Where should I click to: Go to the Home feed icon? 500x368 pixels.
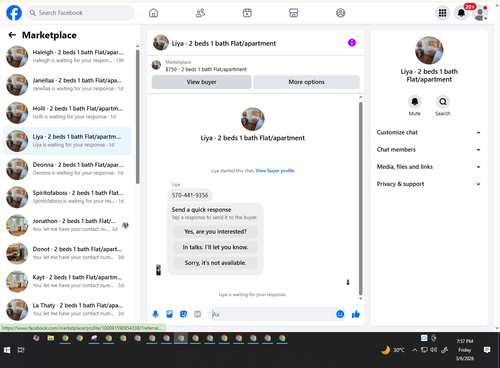[153, 13]
